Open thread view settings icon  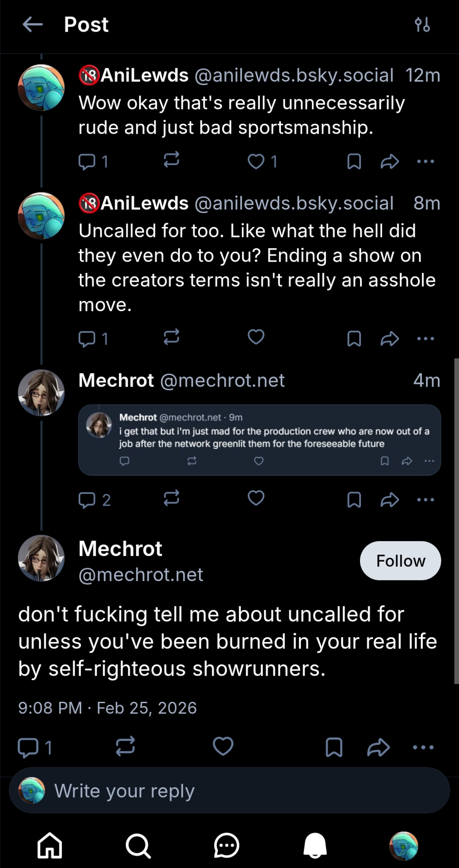422,25
